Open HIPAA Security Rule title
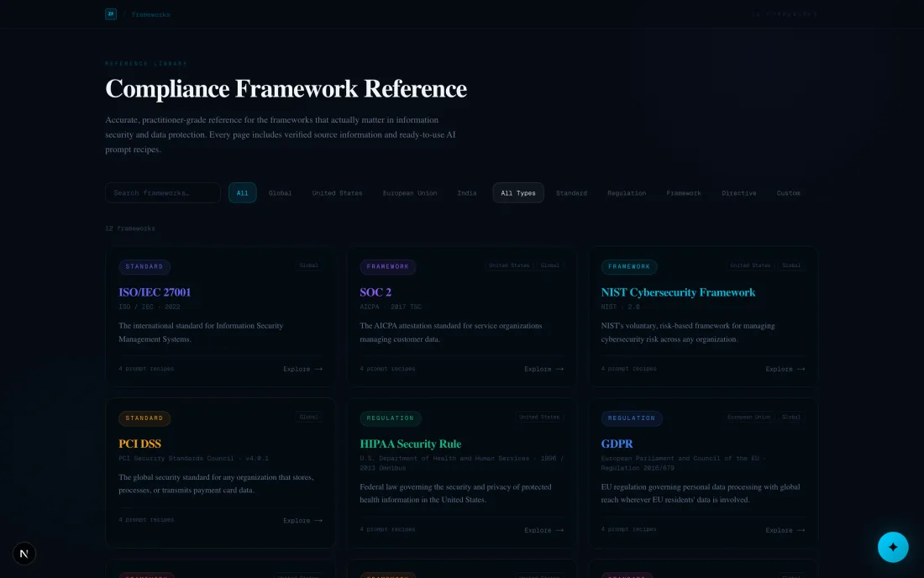 point(410,444)
